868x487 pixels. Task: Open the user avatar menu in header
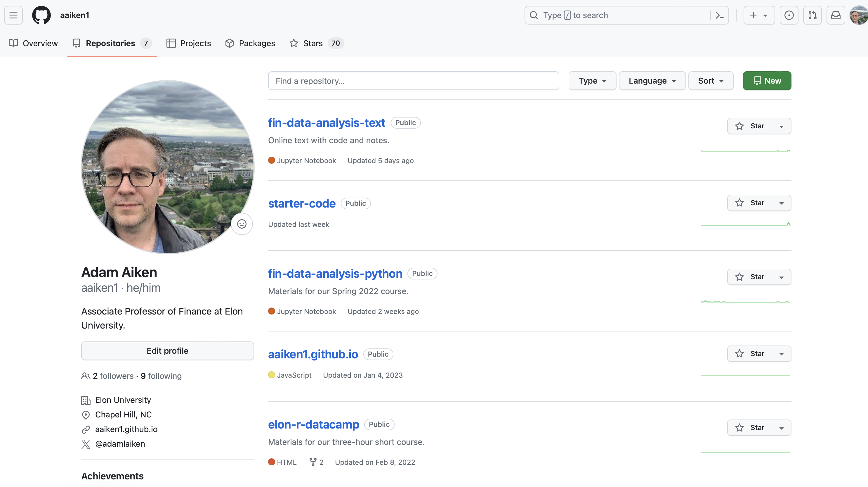[859, 15]
